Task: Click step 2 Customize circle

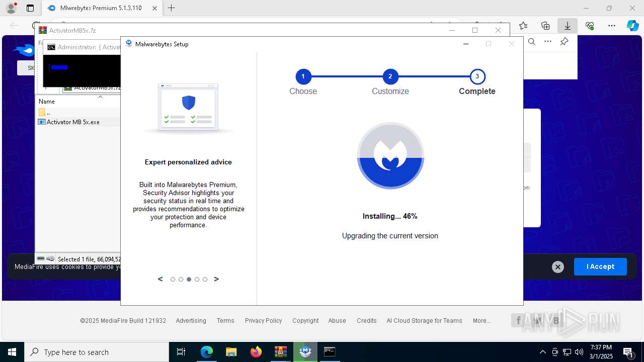Action: pos(390,77)
